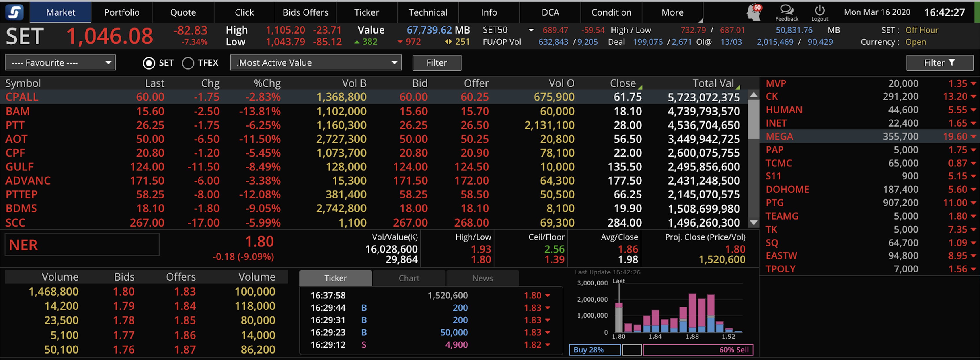Open the Technical tab
This screenshot has width=980, height=360.
428,12
